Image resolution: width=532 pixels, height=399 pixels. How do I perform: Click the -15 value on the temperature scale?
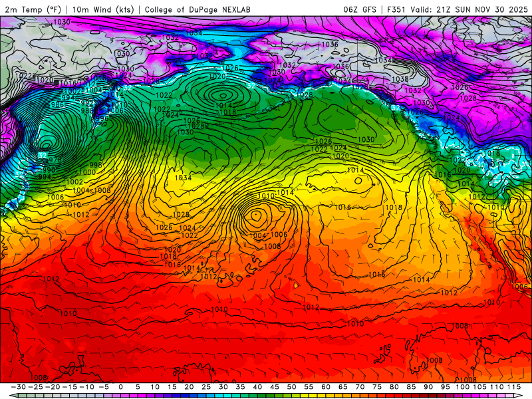pos(70,387)
